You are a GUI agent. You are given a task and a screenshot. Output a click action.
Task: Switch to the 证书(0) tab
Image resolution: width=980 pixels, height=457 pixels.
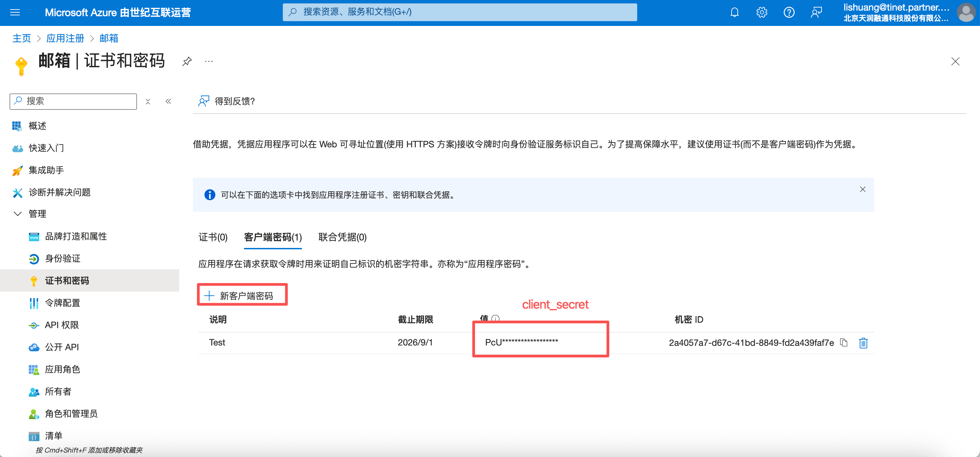[213, 237]
